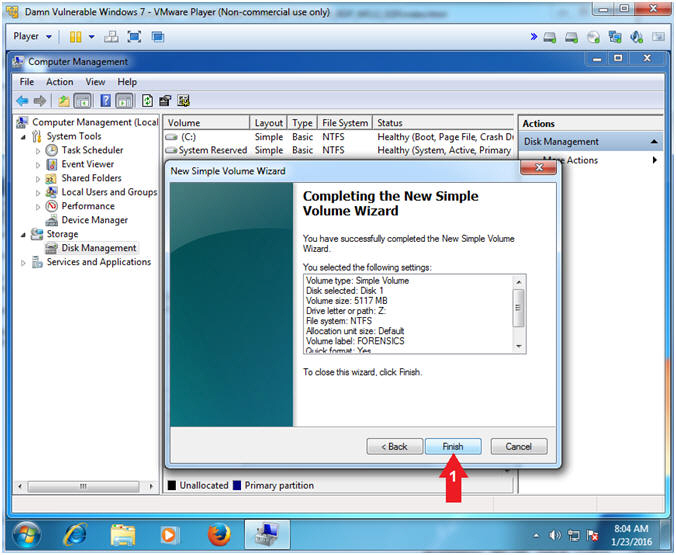676x555 pixels.
Task: Click Show/Hide Console Tree toolbar icon
Action: (82, 101)
